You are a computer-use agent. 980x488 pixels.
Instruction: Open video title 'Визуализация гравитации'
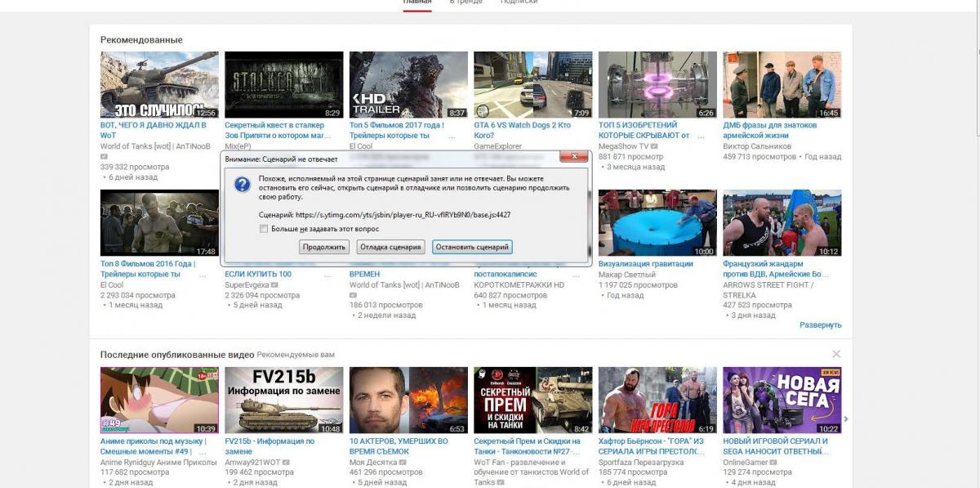(x=645, y=264)
